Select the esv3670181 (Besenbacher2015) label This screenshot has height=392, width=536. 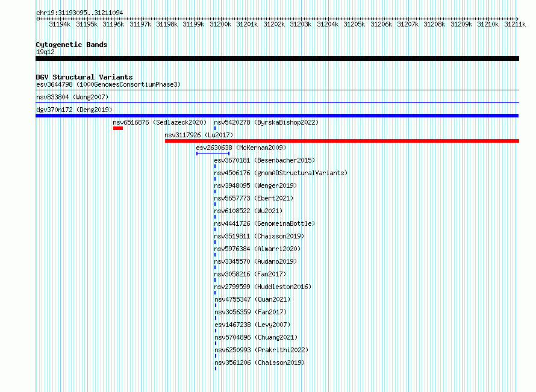(264, 160)
